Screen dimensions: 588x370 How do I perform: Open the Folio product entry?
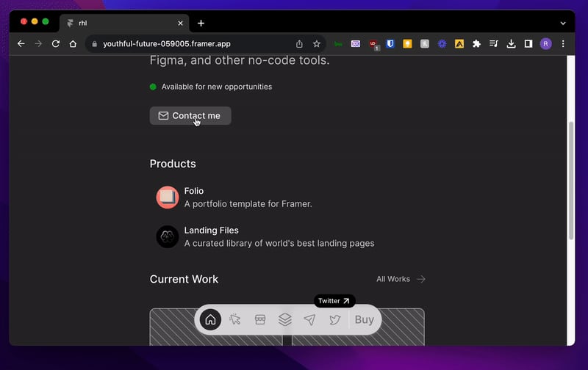coord(234,197)
